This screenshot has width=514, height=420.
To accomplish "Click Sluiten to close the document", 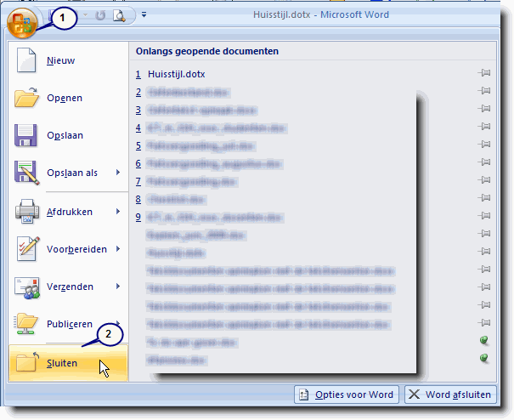I will point(68,363).
